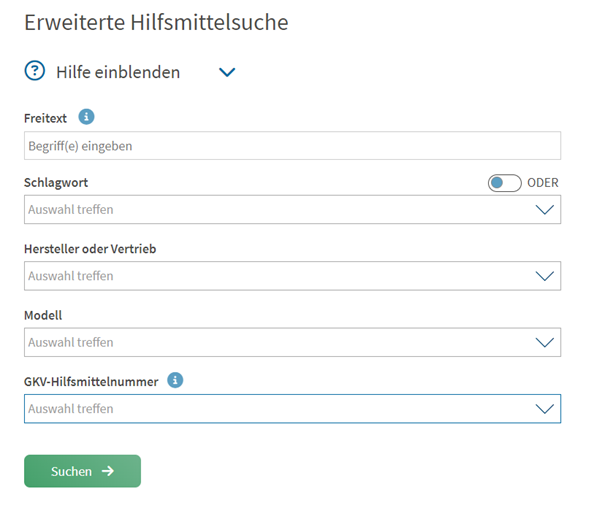Open the GKV-Hilfsmittelnummer dropdown arrow
This screenshot has width=605, height=524.
point(544,409)
